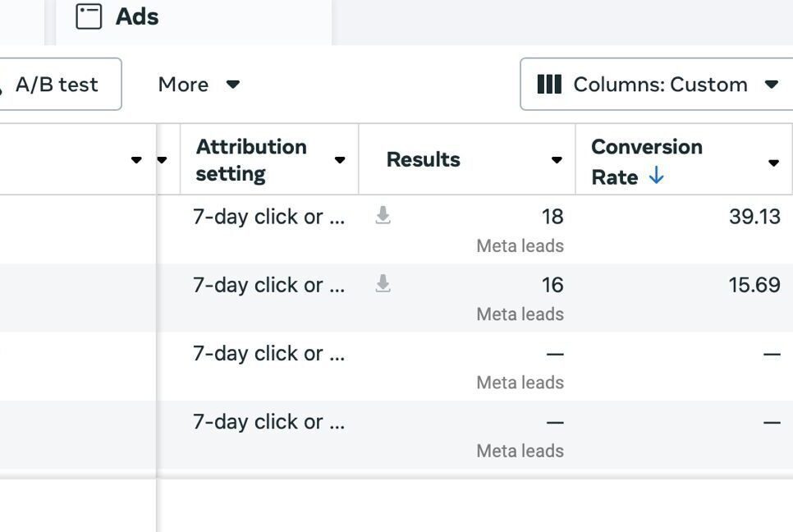Image resolution: width=793 pixels, height=532 pixels.
Task: Switch to the Ads tab
Action: click(x=136, y=16)
